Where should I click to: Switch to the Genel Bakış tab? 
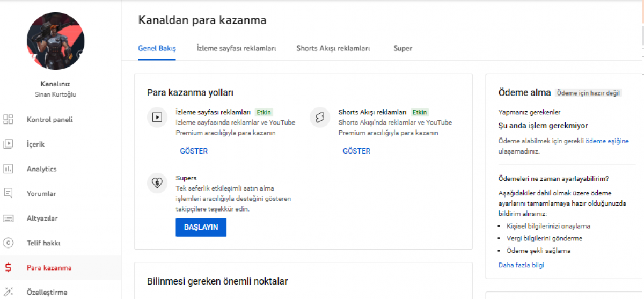click(157, 48)
